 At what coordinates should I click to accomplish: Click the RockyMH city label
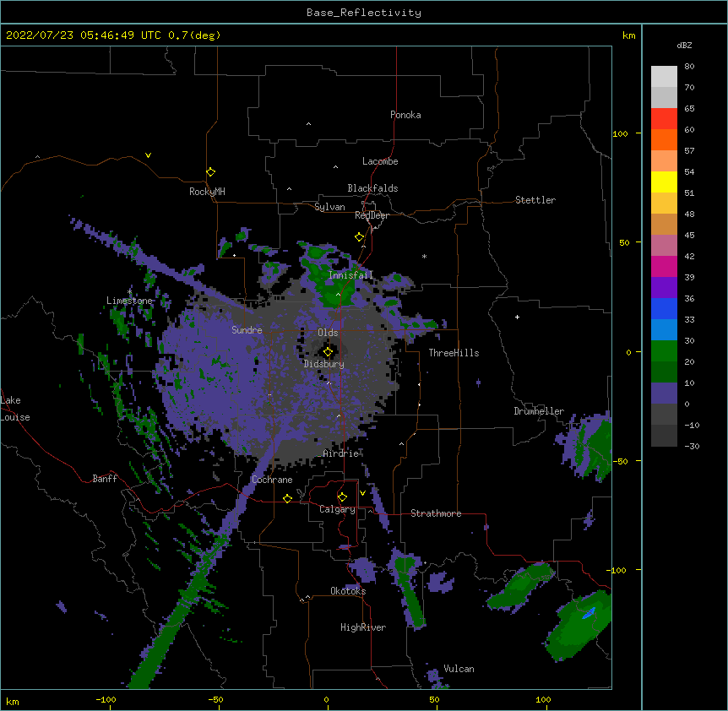coord(207,192)
